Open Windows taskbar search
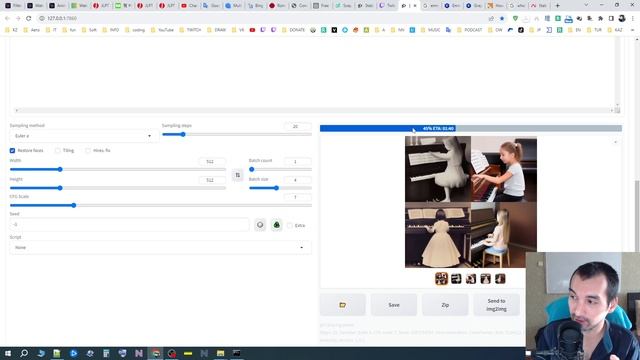 point(24,353)
